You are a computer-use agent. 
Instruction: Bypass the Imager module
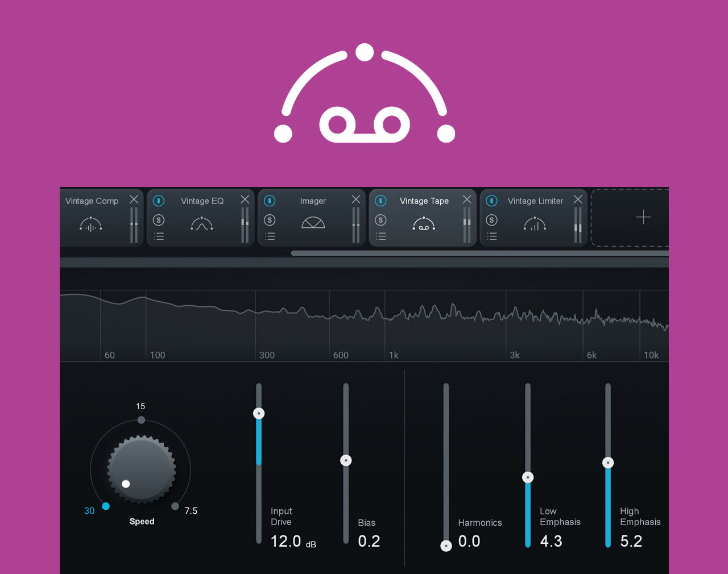[x=270, y=201]
